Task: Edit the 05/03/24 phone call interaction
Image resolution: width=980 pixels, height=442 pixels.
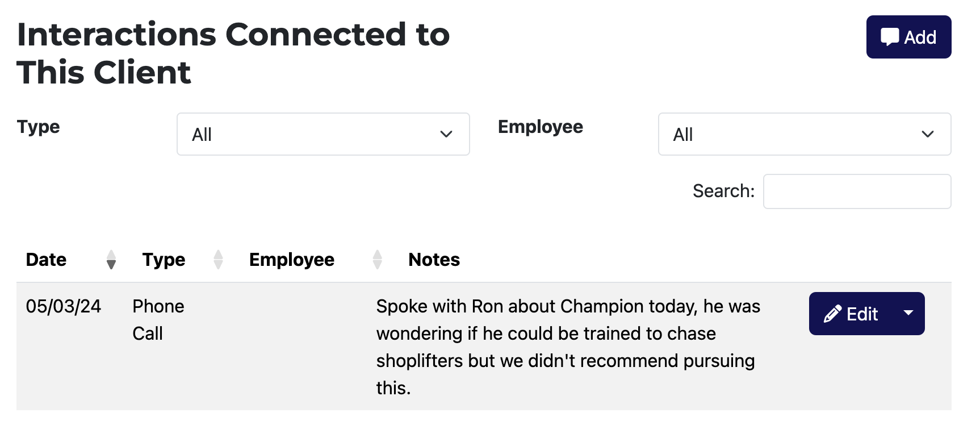Action: pyautogui.click(x=851, y=314)
